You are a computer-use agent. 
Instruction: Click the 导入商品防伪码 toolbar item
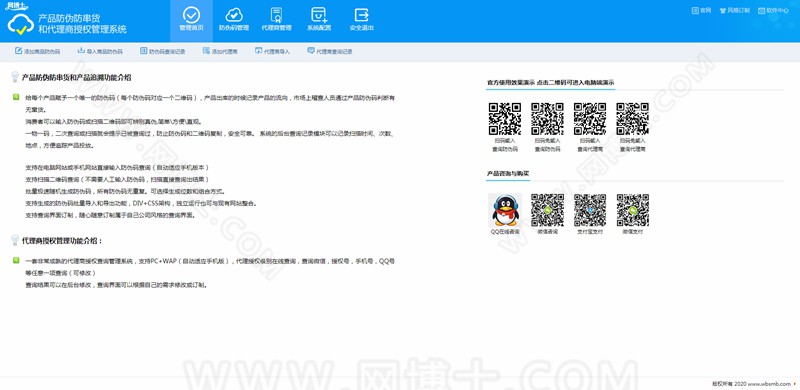100,52
